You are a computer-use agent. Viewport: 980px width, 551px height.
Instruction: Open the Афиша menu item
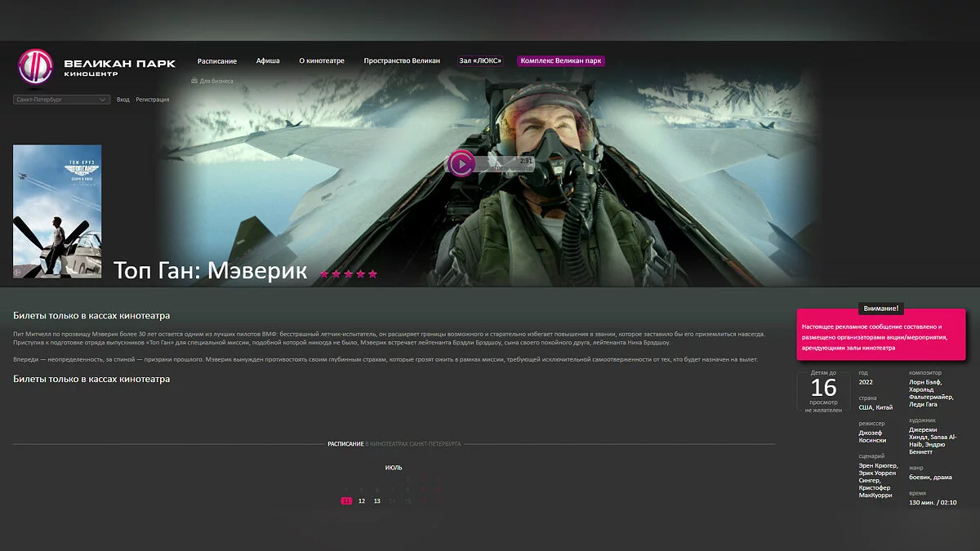(268, 61)
